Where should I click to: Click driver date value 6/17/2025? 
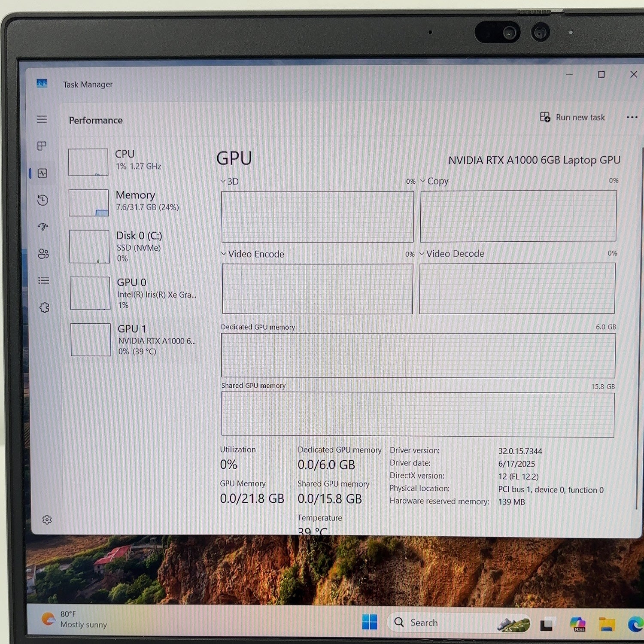516,464
